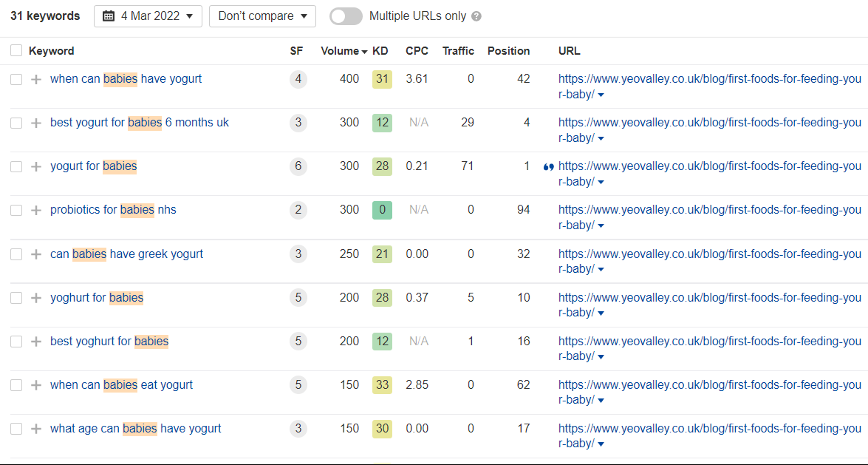This screenshot has height=465, width=868.
Task: Open yeovalley URL in 'when can babies eat yogurt' row
Action: tap(710, 393)
